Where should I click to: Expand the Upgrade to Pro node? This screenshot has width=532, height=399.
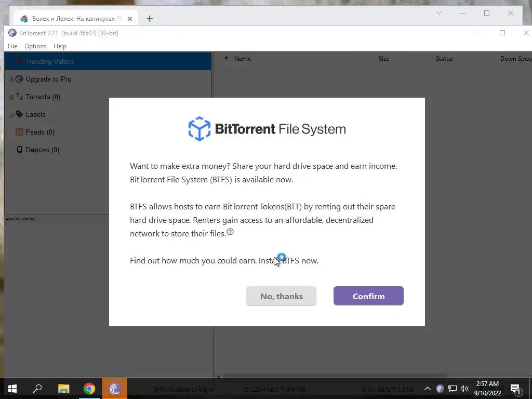click(x=11, y=79)
